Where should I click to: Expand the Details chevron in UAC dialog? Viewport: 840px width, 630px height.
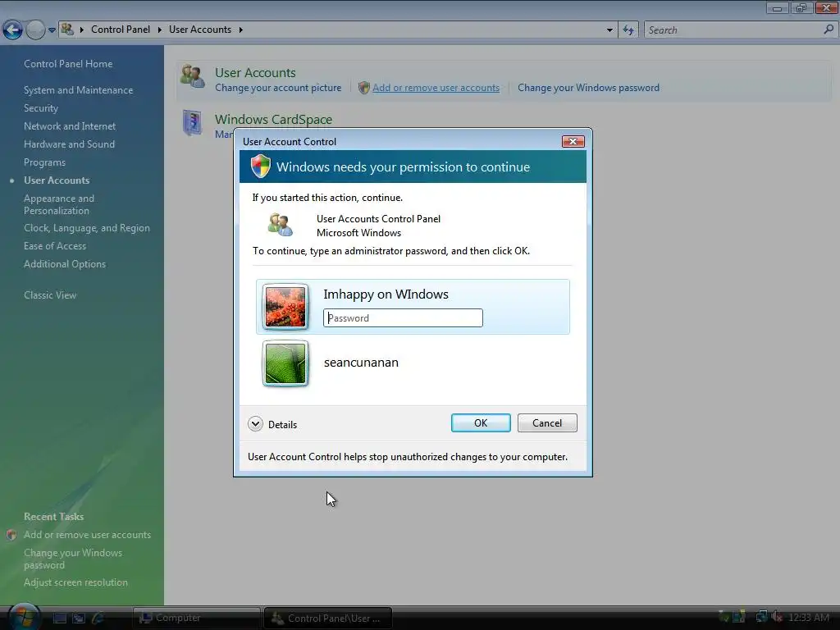[256, 424]
